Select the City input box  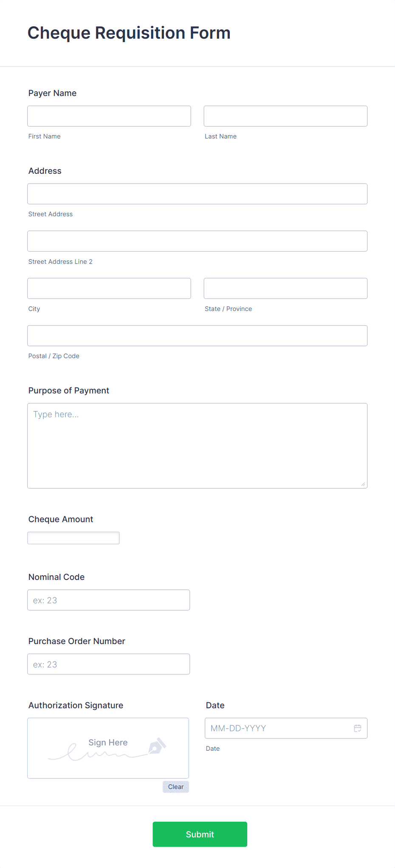pos(109,288)
